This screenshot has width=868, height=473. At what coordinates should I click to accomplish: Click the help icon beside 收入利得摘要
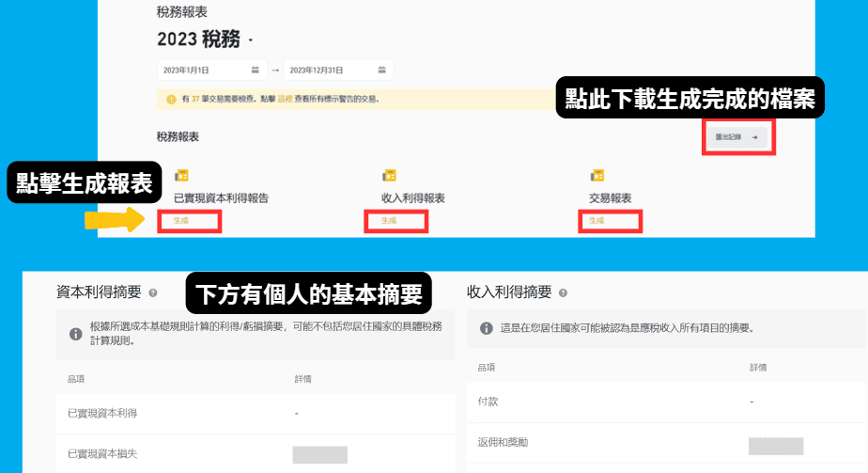pyautogui.click(x=562, y=293)
